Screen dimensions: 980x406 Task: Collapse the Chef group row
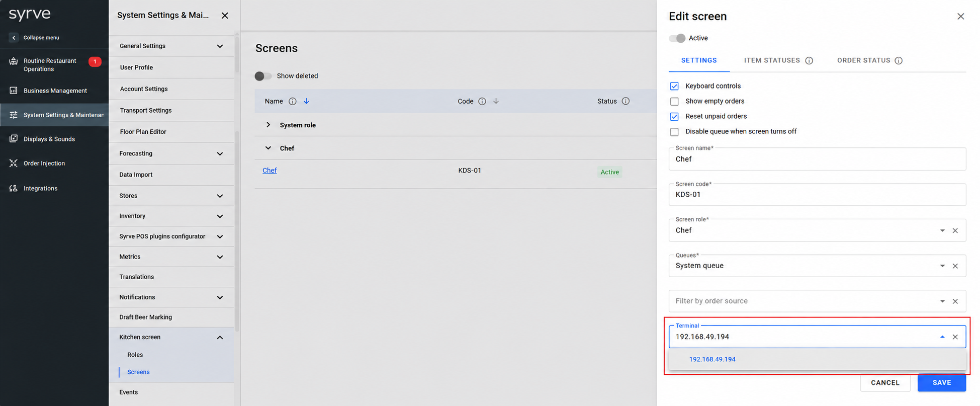point(269,148)
